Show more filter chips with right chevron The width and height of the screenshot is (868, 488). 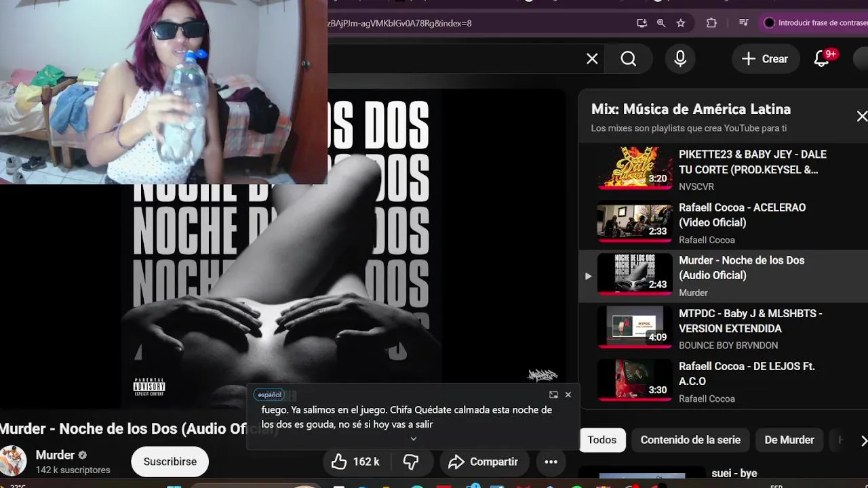863,441
